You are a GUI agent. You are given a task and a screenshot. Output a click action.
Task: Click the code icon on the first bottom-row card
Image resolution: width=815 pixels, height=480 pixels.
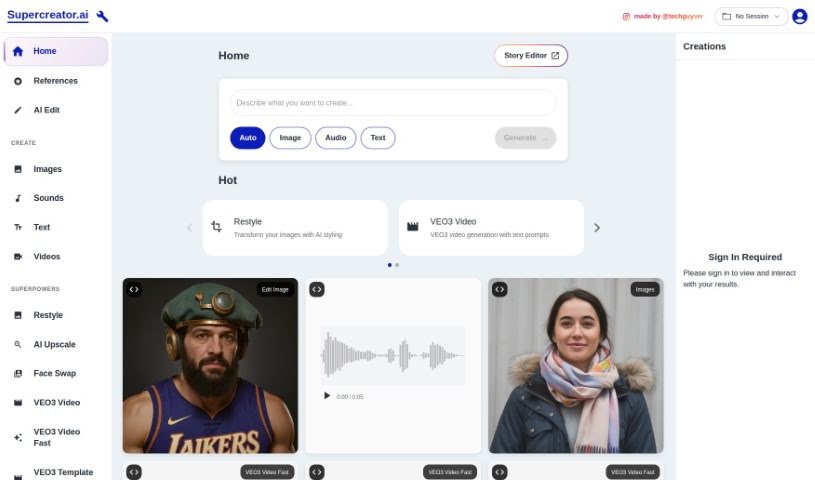(134, 472)
